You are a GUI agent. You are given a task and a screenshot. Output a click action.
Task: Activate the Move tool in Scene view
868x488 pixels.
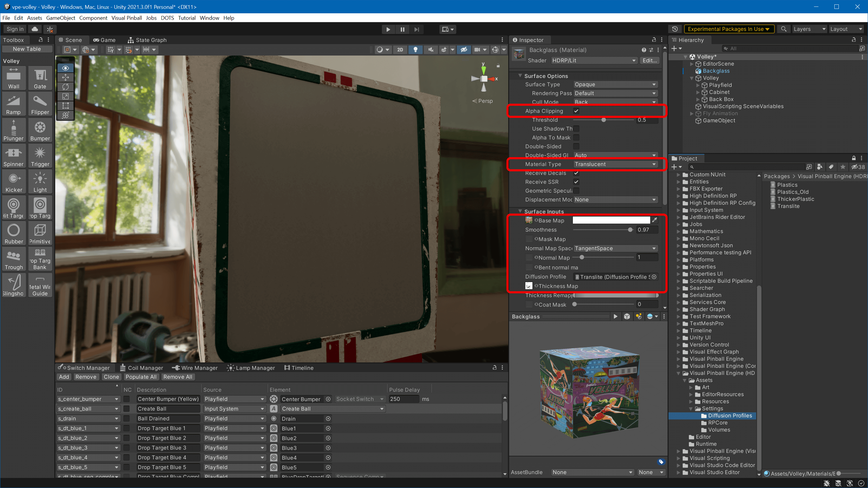click(x=65, y=77)
